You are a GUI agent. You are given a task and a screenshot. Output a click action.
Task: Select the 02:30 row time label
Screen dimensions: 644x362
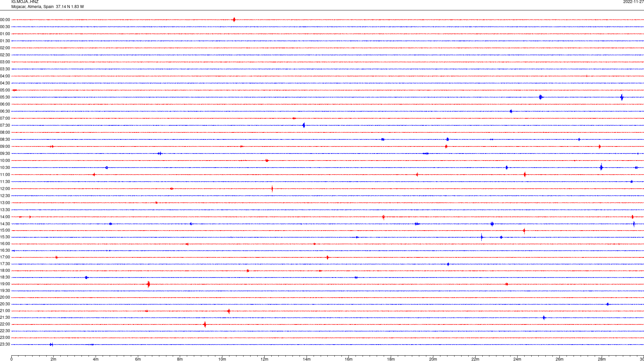5,55
